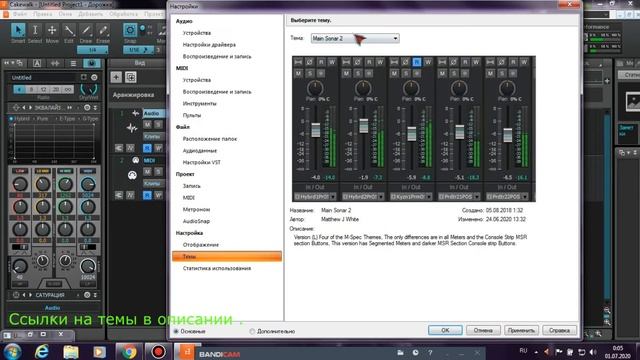This screenshot has width=640, height=360.
Task: Click the add track folder icon
Action: pos(131,77)
